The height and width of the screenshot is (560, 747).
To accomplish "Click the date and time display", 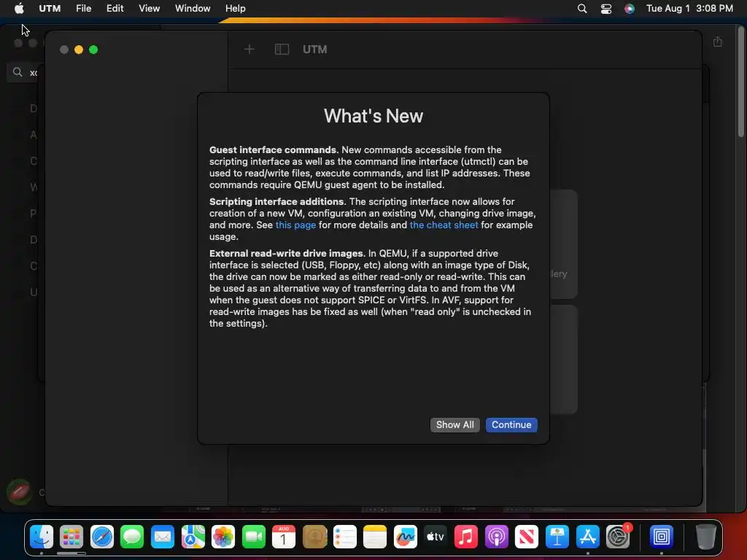I will pyautogui.click(x=689, y=8).
